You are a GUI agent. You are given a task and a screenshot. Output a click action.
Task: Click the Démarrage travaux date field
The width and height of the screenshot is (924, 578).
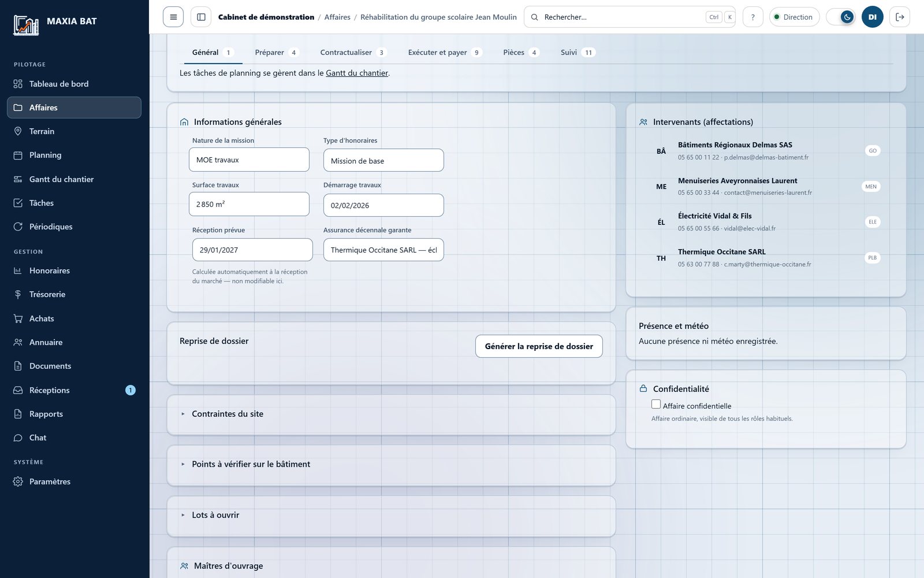[x=383, y=205]
